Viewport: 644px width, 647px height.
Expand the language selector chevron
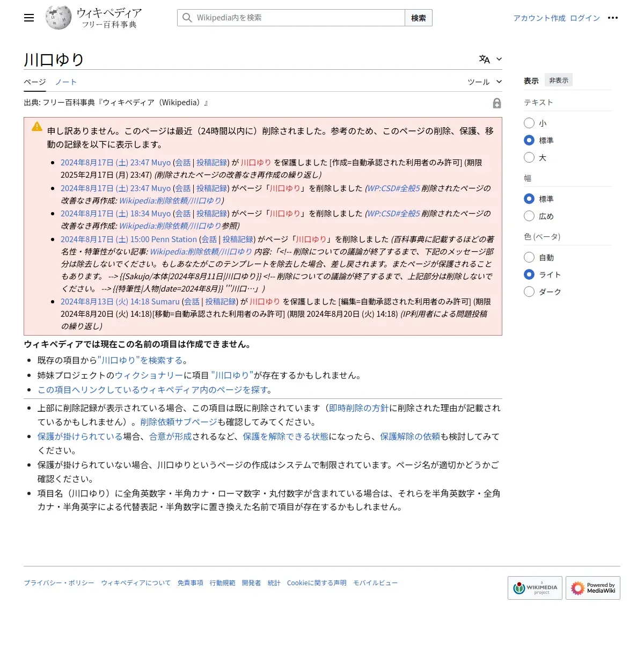point(499,59)
